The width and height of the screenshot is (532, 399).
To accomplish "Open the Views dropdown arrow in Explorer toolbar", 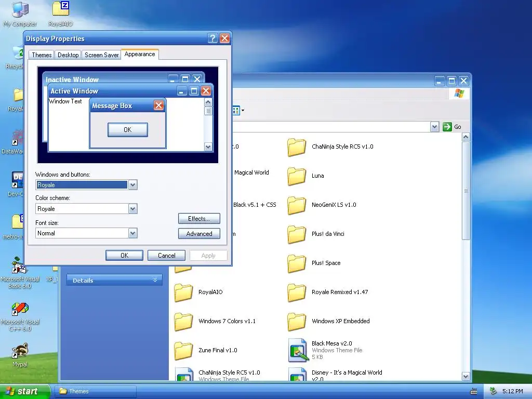I will [243, 110].
